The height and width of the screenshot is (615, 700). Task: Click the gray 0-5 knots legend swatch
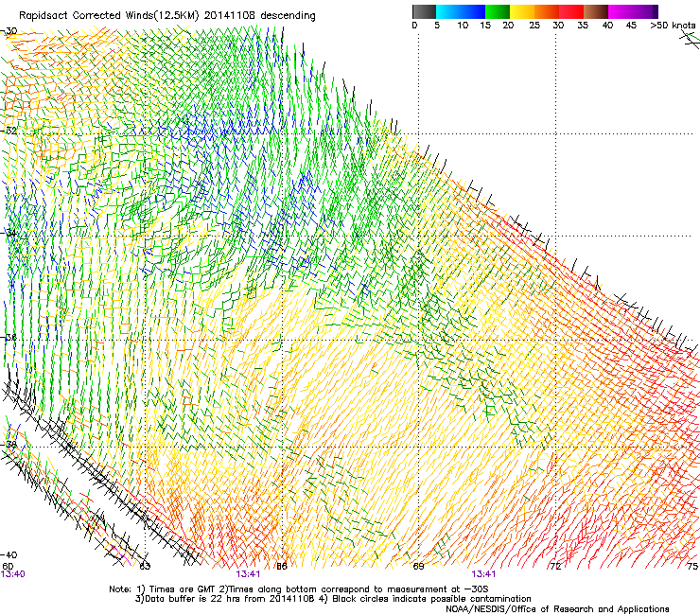coord(424,11)
